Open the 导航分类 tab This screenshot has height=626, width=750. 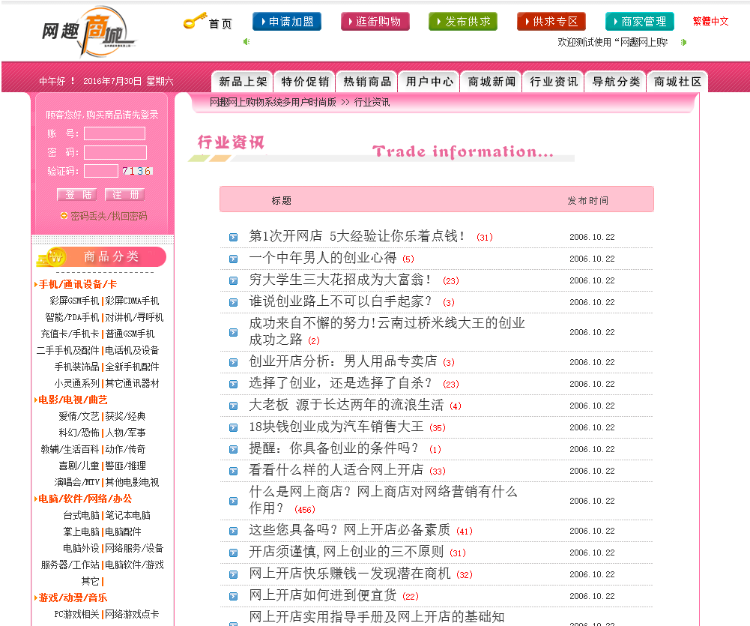point(616,82)
